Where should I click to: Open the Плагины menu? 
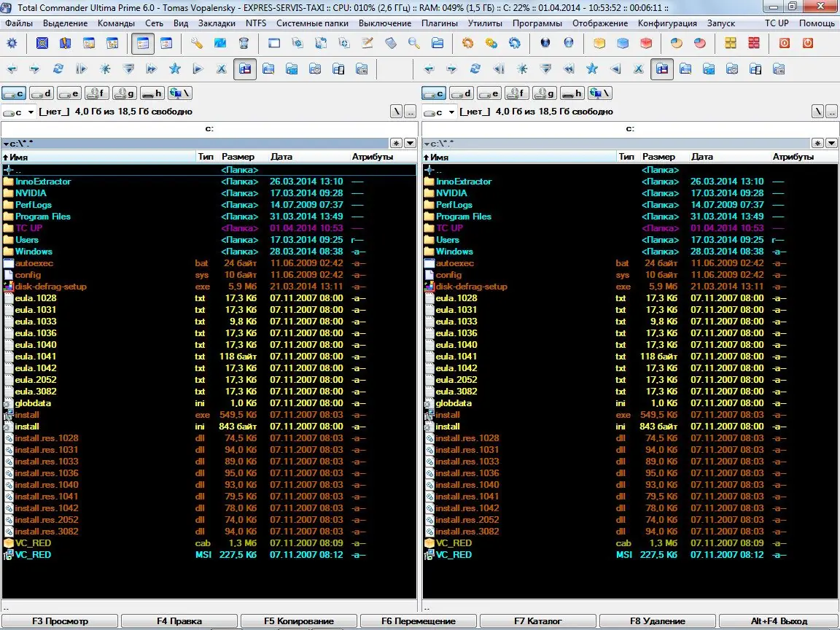[x=439, y=23]
